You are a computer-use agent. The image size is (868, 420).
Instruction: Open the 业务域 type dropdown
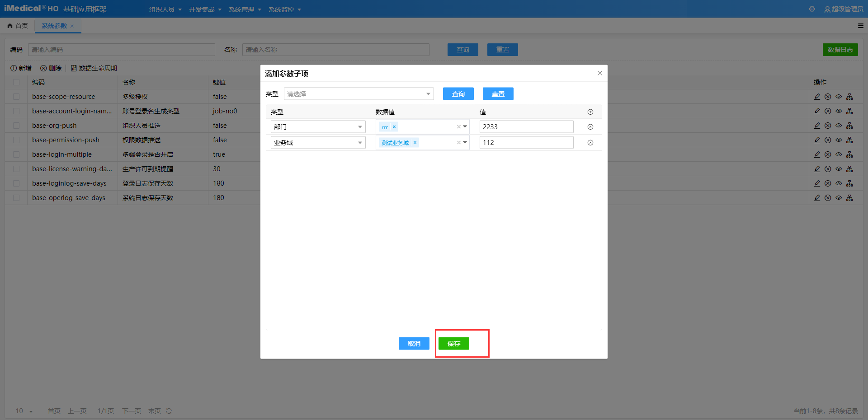point(318,143)
